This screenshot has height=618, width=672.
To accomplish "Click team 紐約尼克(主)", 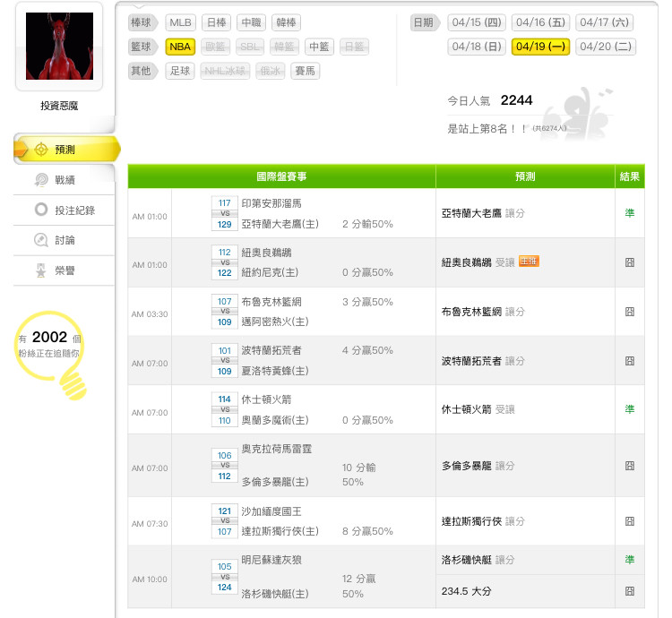I will [270, 272].
